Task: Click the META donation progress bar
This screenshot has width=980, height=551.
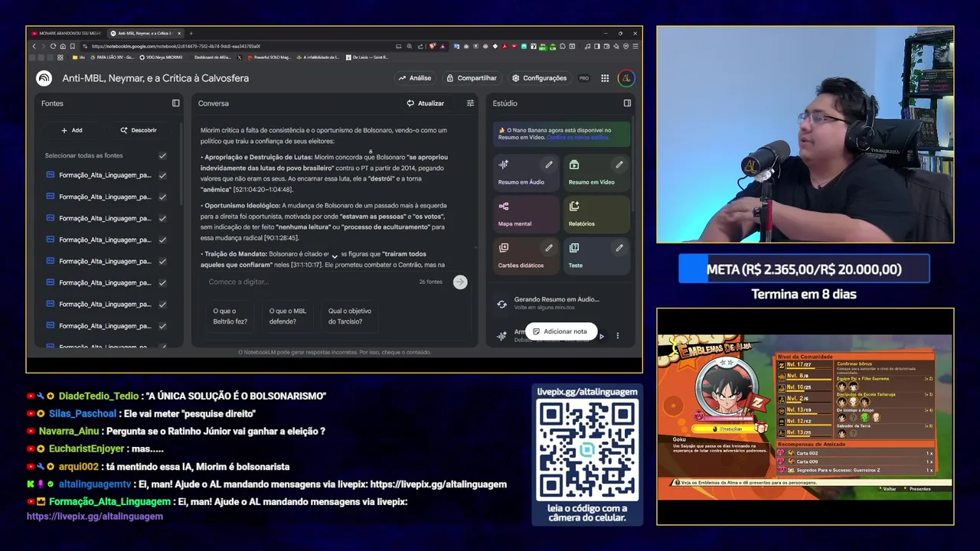Action: (x=804, y=269)
